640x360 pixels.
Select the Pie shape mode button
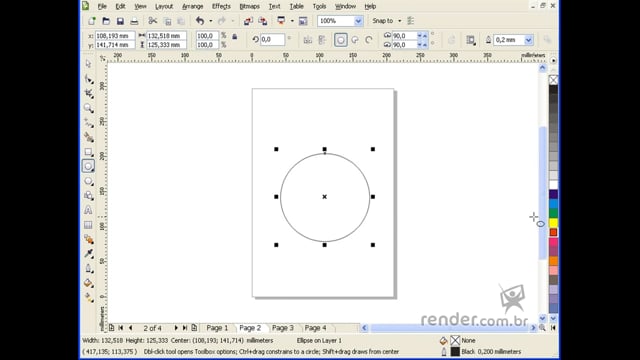pos(355,40)
